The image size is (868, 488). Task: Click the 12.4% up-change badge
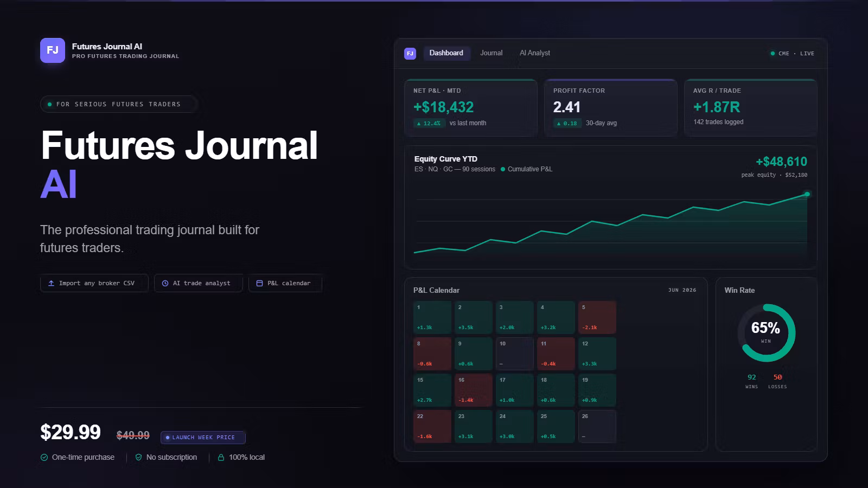coord(429,123)
